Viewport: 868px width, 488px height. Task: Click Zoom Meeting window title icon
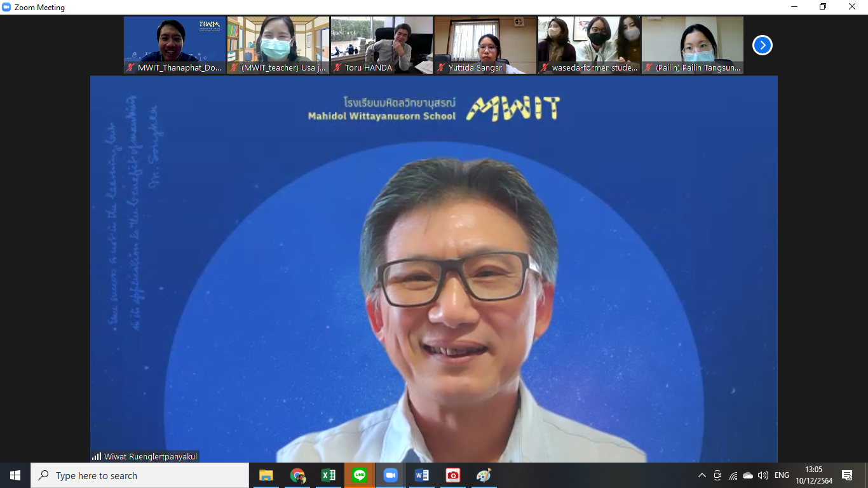pyautogui.click(x=7, y=8)
